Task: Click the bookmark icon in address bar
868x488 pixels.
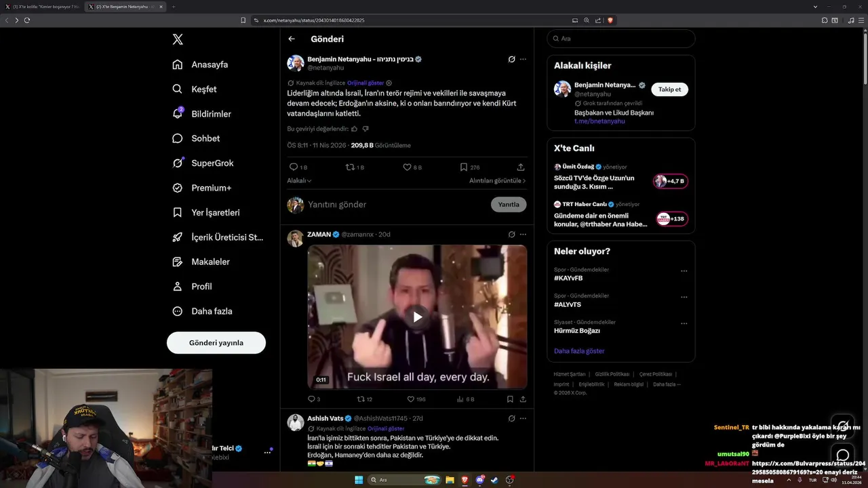Action: (243, 20)
